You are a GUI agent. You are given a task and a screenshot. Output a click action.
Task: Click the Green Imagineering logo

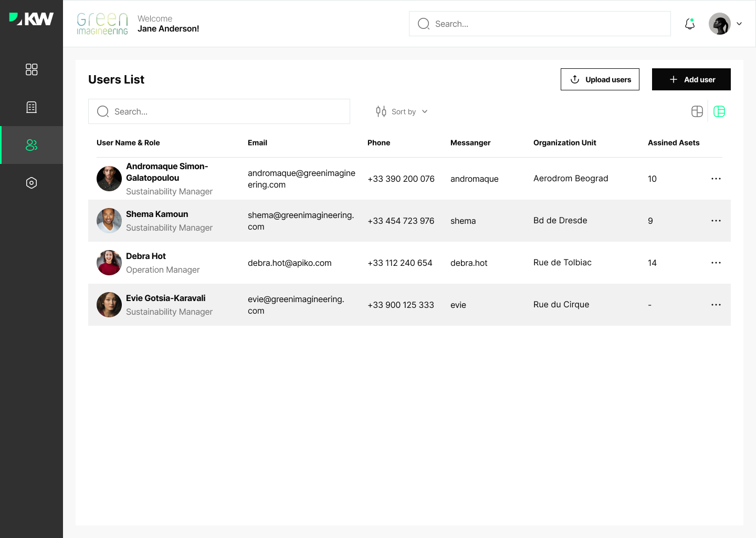click(102, 24)
